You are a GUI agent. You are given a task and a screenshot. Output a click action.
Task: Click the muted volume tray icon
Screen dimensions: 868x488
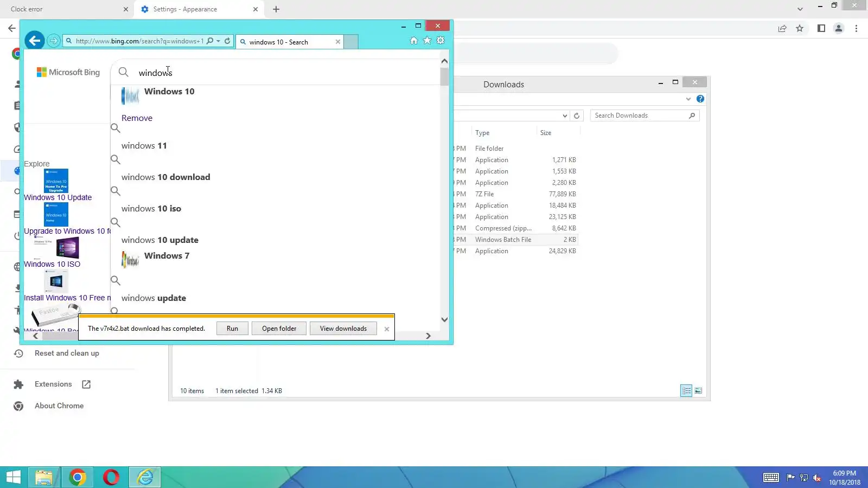pyautogui.click(x=817, y=478)
